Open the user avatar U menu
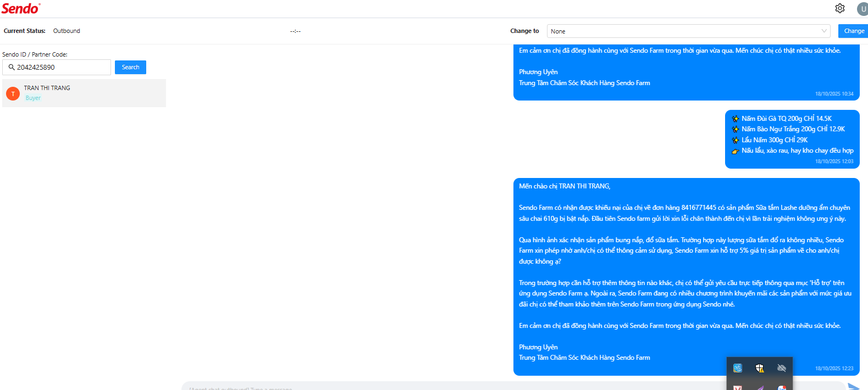 coord(863,9)
